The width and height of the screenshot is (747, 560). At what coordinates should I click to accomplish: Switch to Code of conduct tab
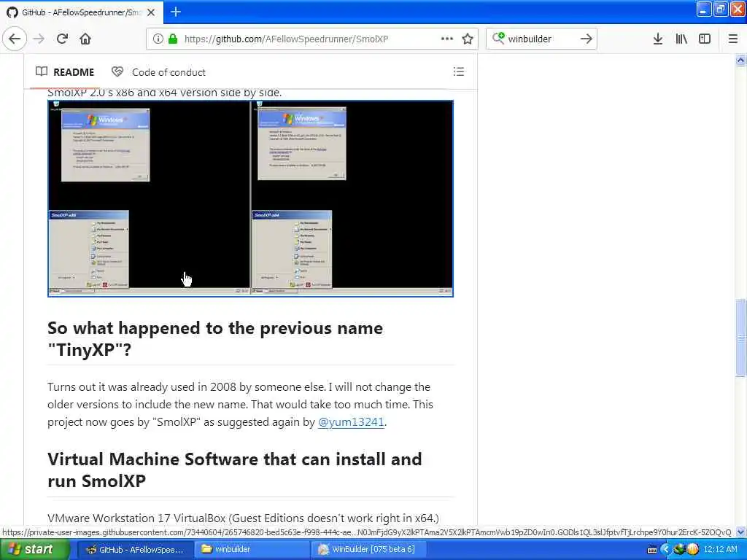pos(158,72)
